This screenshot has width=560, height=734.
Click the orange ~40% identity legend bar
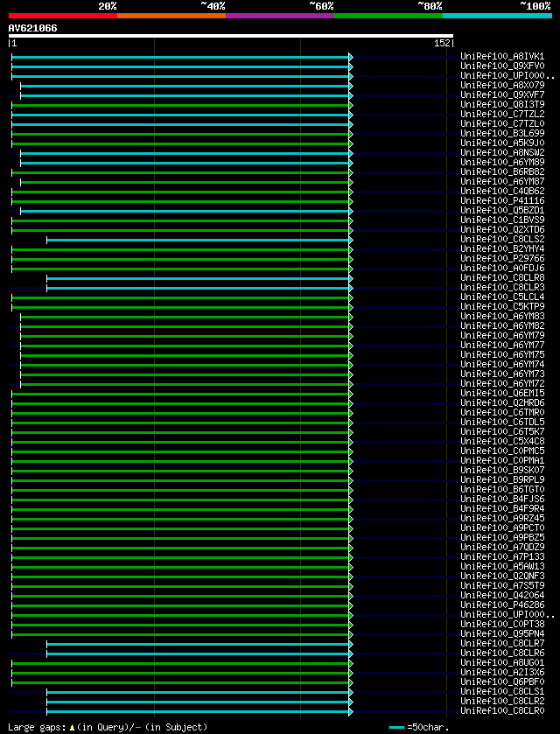click(171, 16)
